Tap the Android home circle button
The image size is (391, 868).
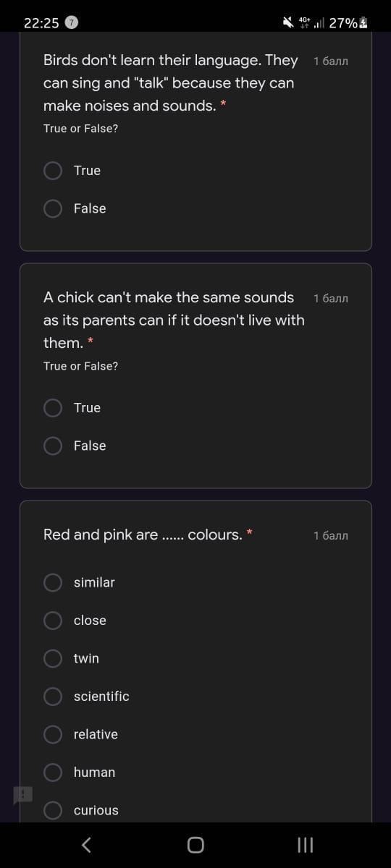195,845
